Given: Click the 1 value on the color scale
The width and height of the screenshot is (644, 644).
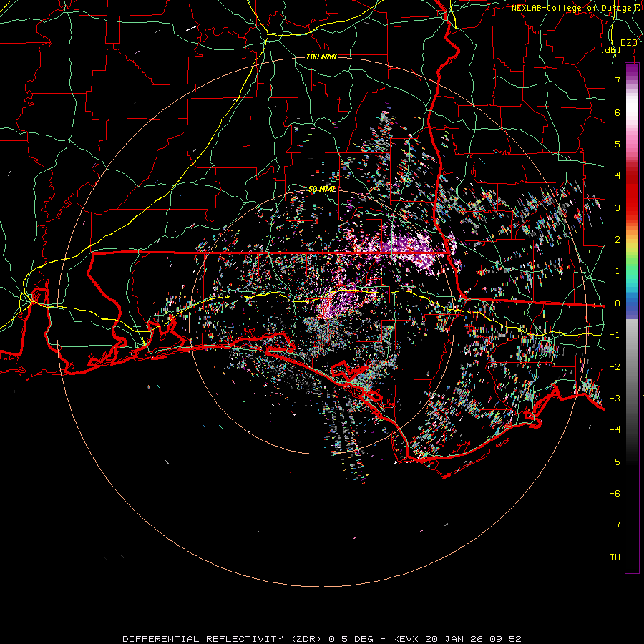Looking at the screenshot, I should (x=618, y=271).
